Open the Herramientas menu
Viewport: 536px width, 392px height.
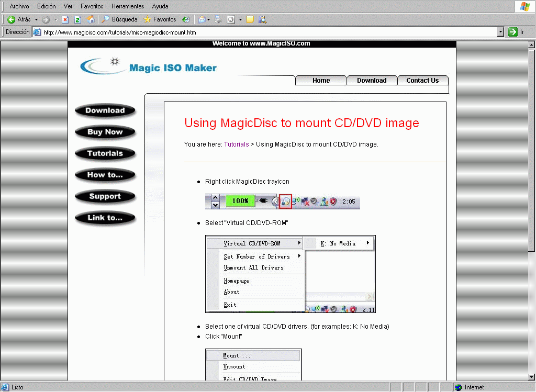(127, 6)
